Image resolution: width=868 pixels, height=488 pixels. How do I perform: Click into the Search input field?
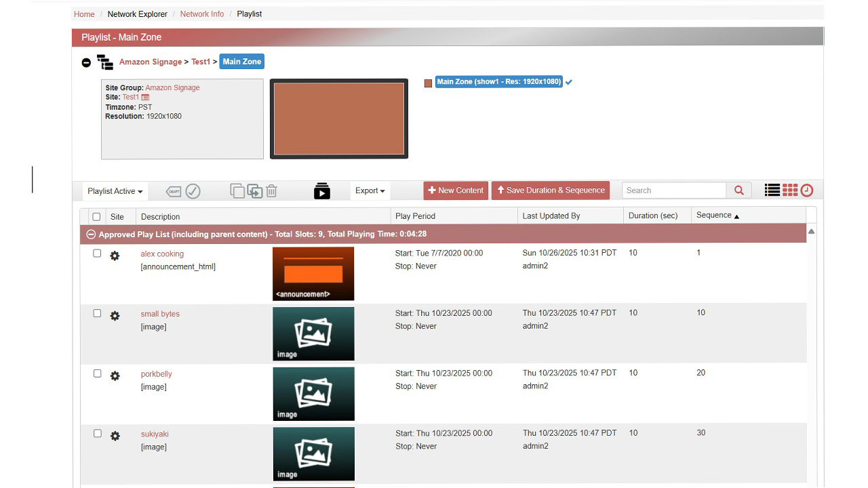(674, 190)
